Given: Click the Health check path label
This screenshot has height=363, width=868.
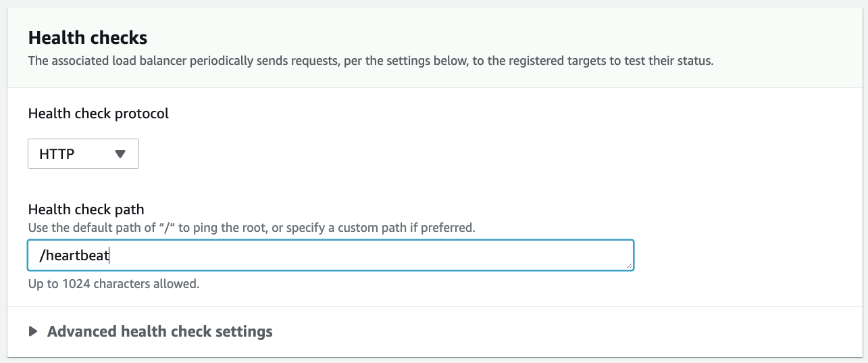Looking at the screenshot, I should tap(86, 210).
